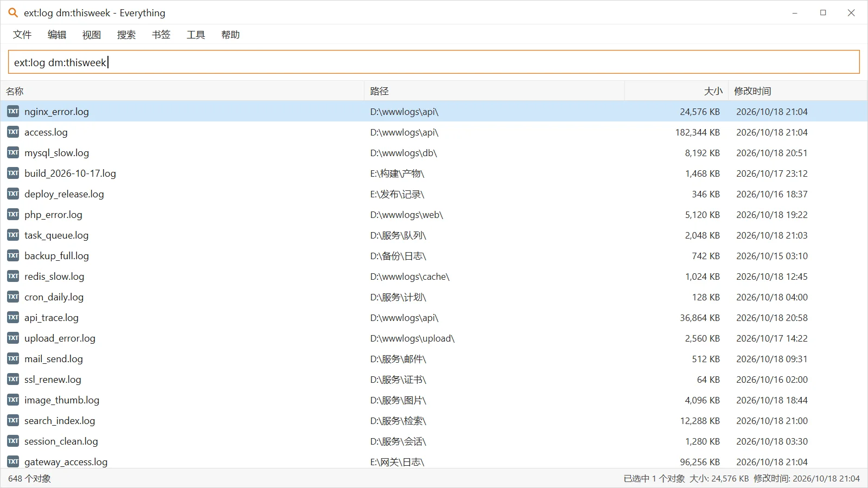Screen dimensions: 868x488
Task: Click into the search query input box
Action: (x=434, y=62)
